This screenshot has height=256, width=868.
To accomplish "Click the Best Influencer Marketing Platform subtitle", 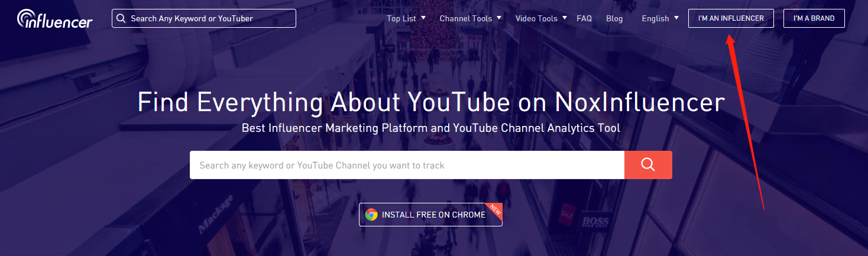I will coord(431,128).
